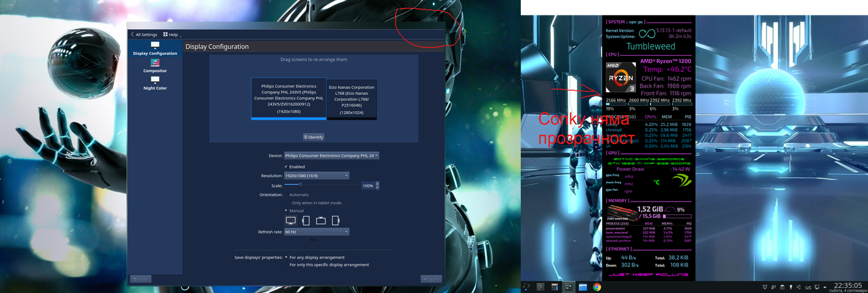Click the Scale percentage stepper
This screenshot has width=868, height=293.
(370, 185)
